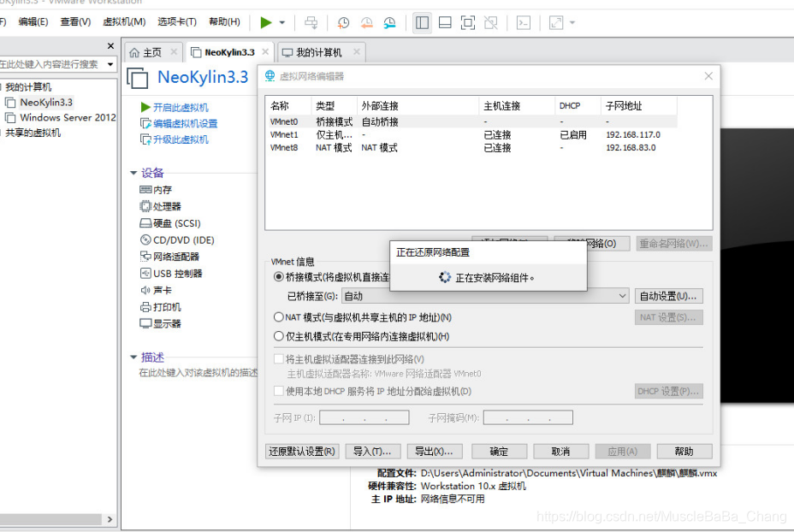Select the NAT 模式 radio button
The width and height of the screenshot is (794, 532).
[279, 317]
